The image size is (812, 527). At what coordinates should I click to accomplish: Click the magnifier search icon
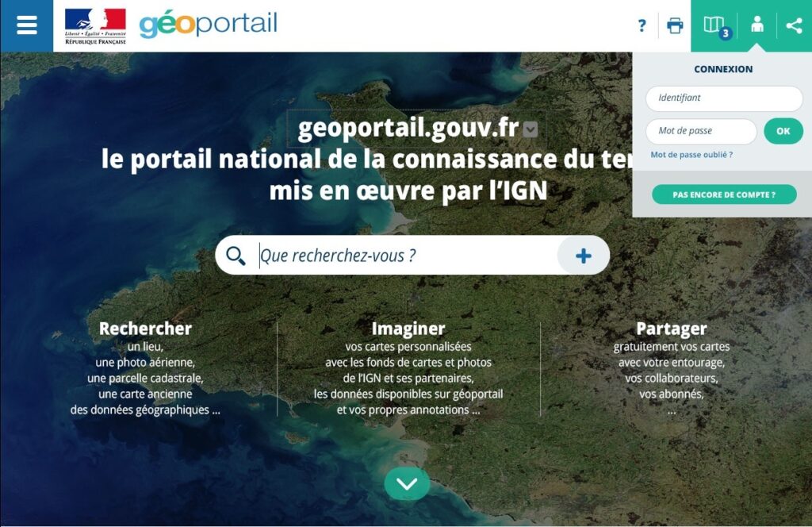pyautogui.click(x=236, y=256)
